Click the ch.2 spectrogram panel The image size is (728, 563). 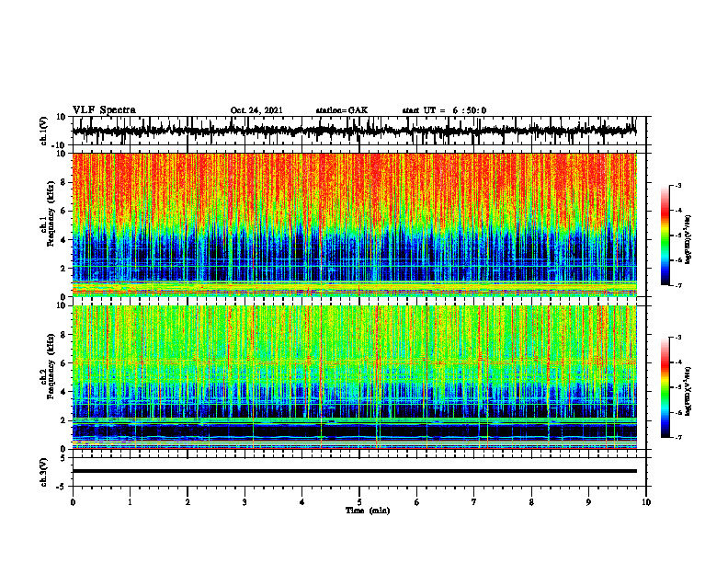coord(354,377)
